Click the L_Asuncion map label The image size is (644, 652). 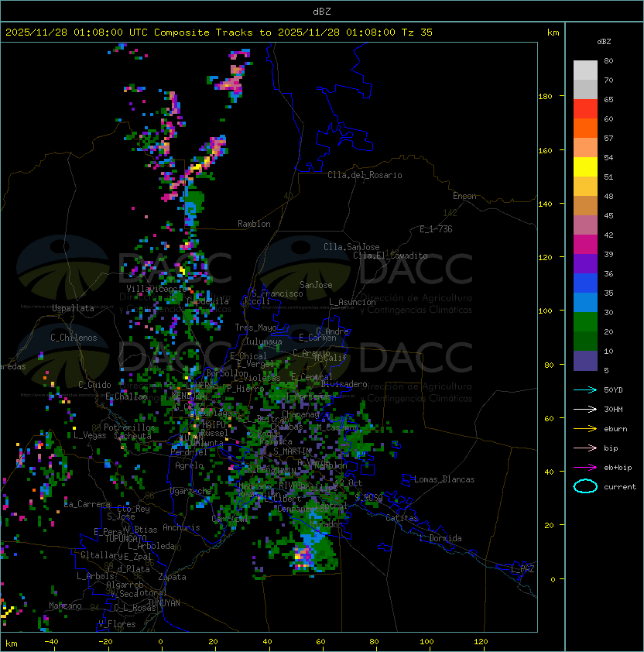pos(352,302)
